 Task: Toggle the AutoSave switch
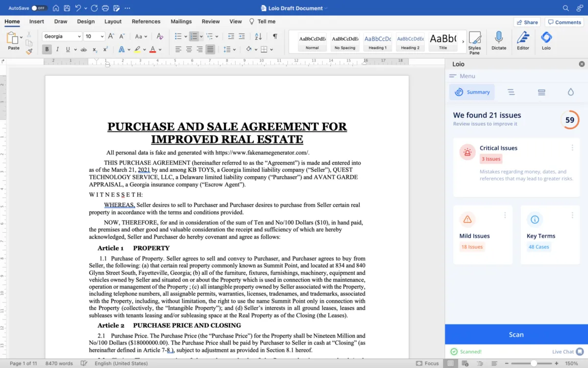(x=39, y=8)
